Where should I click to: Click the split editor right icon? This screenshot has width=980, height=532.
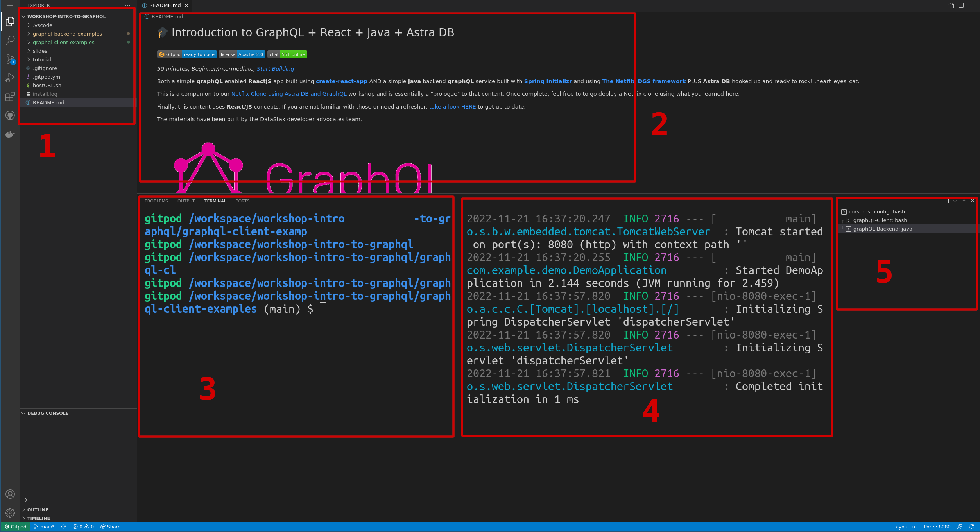point(961,5)
